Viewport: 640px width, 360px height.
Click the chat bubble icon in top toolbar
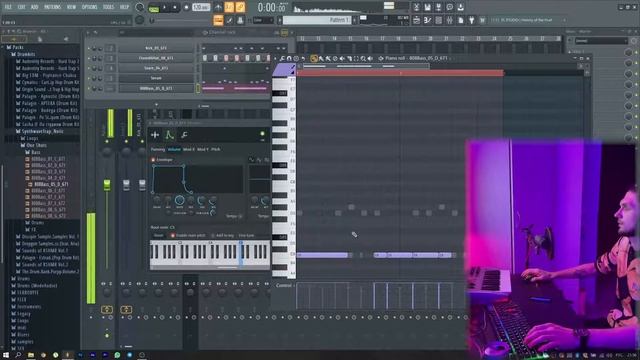point(449,7)
